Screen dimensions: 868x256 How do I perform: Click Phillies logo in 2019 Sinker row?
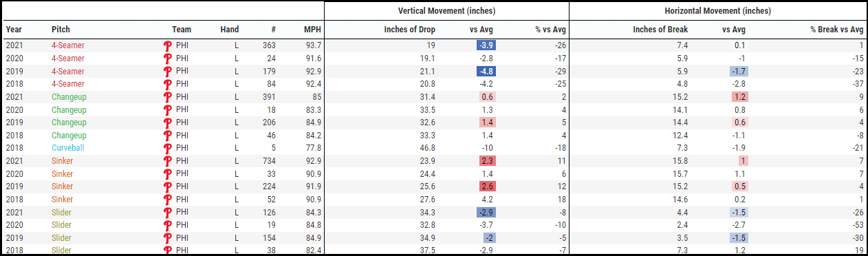pos(166,186)
